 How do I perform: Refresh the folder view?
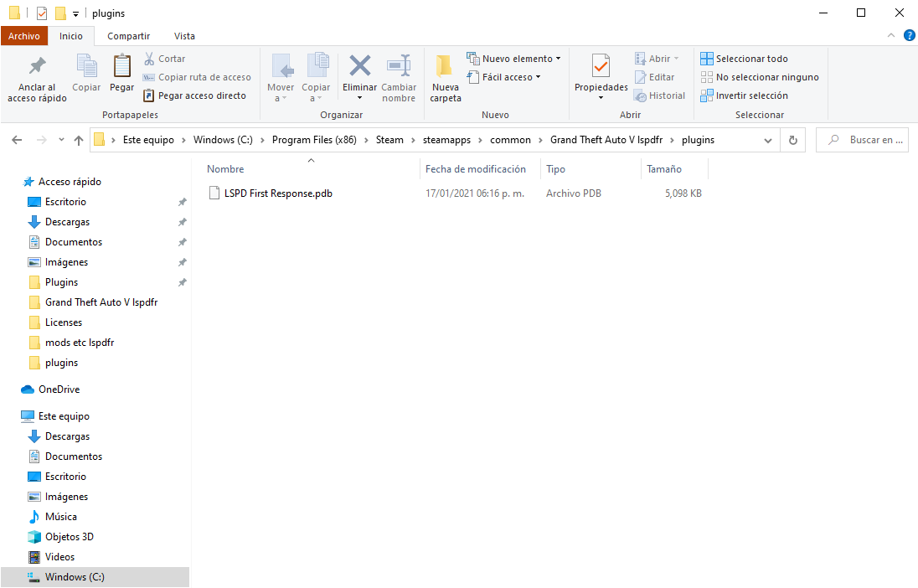pos(792,140)
